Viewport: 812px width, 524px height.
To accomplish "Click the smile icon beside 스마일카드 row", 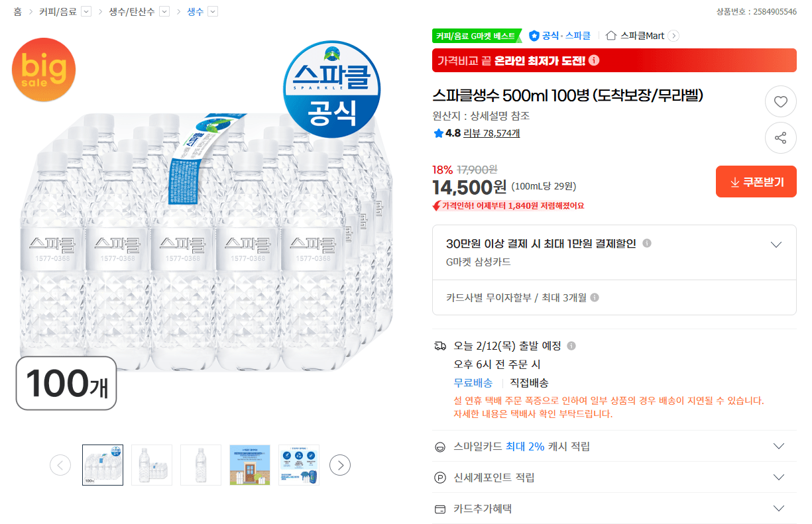I will click(x=439, y=446).
